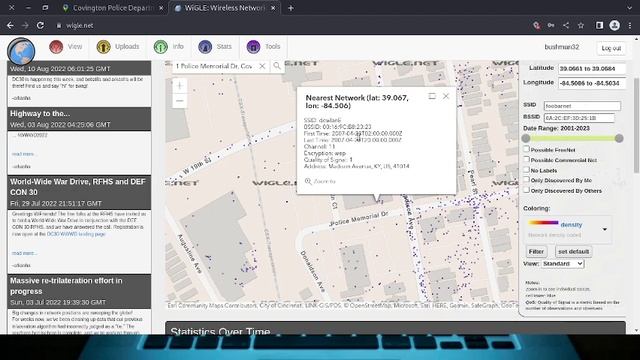This screenshot has width=640, height=360.
Task: Click the Highway to the... news heading
Action: click(x=40, y=113)
